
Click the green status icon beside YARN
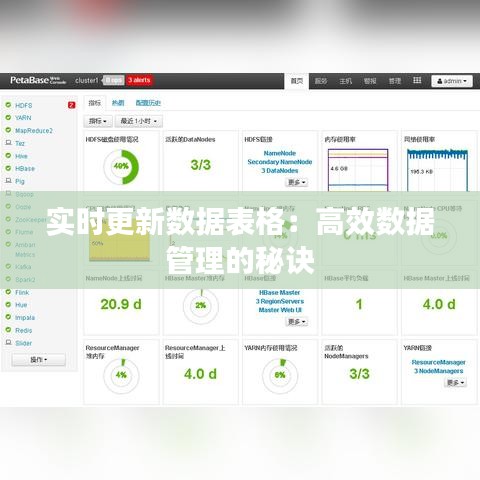8,117
